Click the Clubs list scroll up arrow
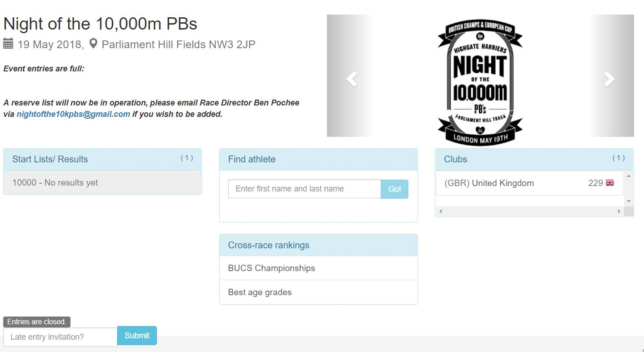Screen dimensions: 644x352 tap(629, 176)
